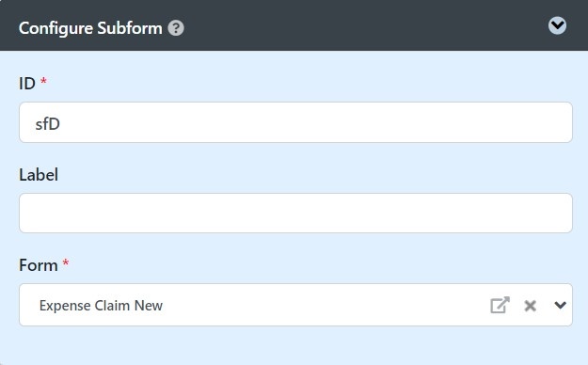Clear the selected Expense Claim New form

(x=530, y=306)
